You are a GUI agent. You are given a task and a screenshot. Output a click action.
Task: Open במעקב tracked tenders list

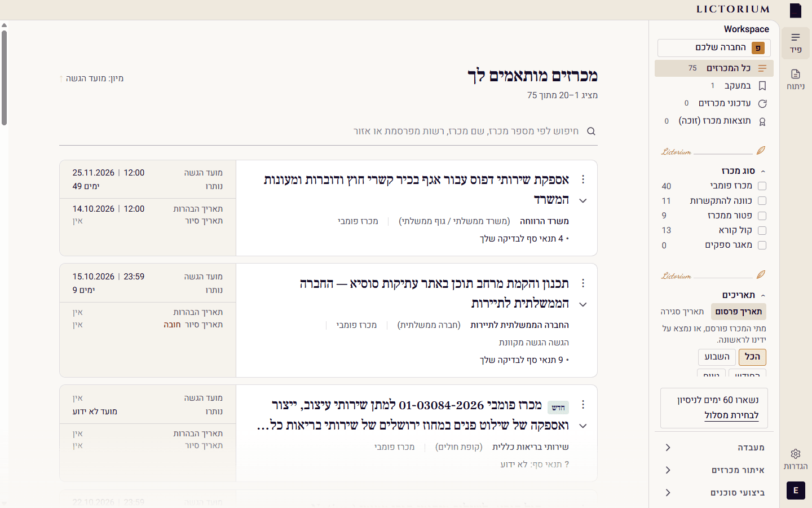click(714, 86)
